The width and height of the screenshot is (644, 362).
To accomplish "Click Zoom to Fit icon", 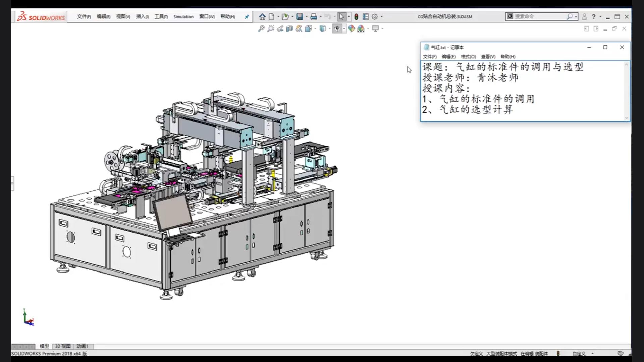I will click(x=261, y=29).
